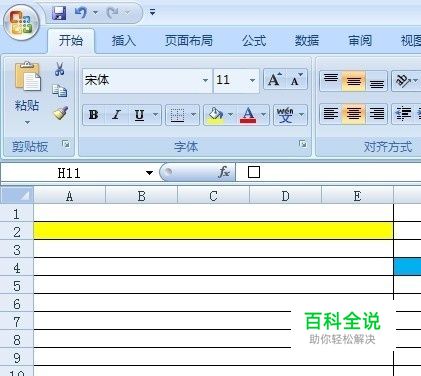Viewport: 421px width, 376px height.
Task: Open the 插入 ribbon tab
Action: point(124,41)
